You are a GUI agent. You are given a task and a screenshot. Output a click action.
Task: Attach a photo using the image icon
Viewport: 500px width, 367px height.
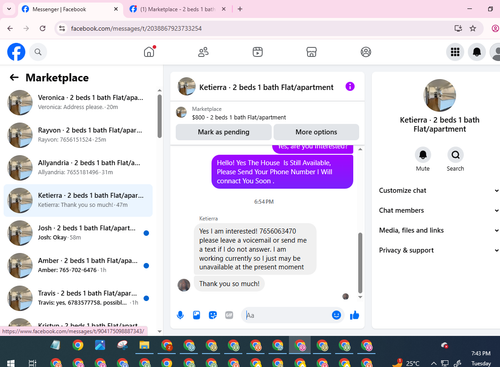point(197,315)
